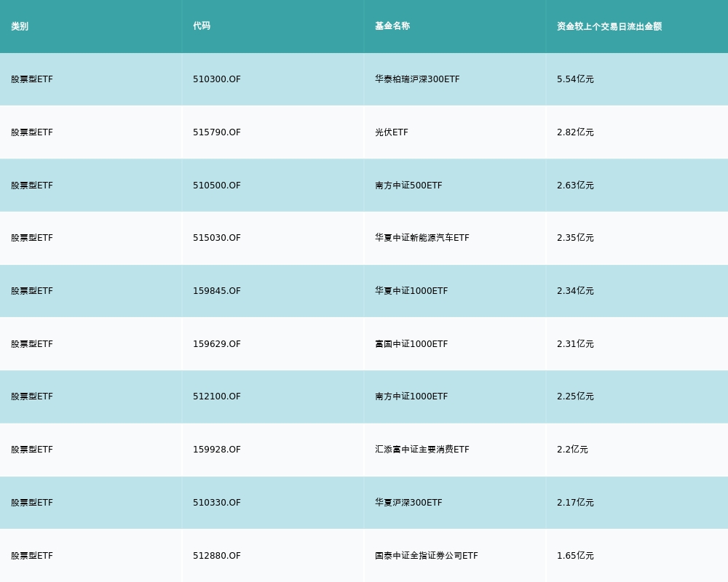Click the 2.31亿元 outflow value
Image resolution: width=728 pixels, height=582 pixels.
[x=575, y=344]
